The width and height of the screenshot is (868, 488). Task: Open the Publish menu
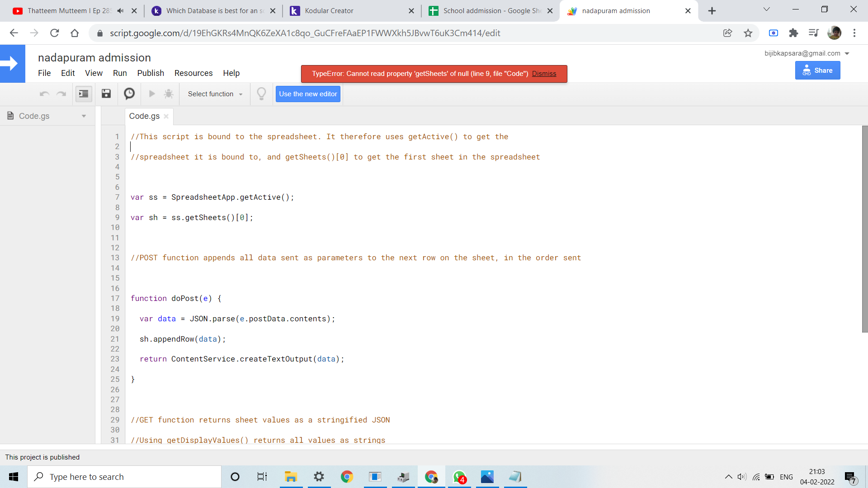pos(151,73)
